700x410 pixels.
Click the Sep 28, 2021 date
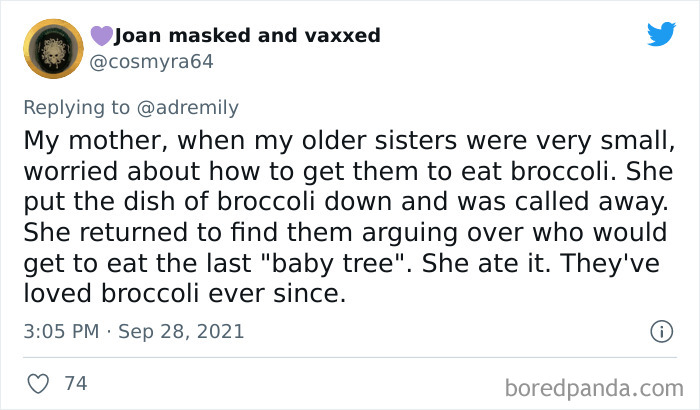(x=182, y=331)
